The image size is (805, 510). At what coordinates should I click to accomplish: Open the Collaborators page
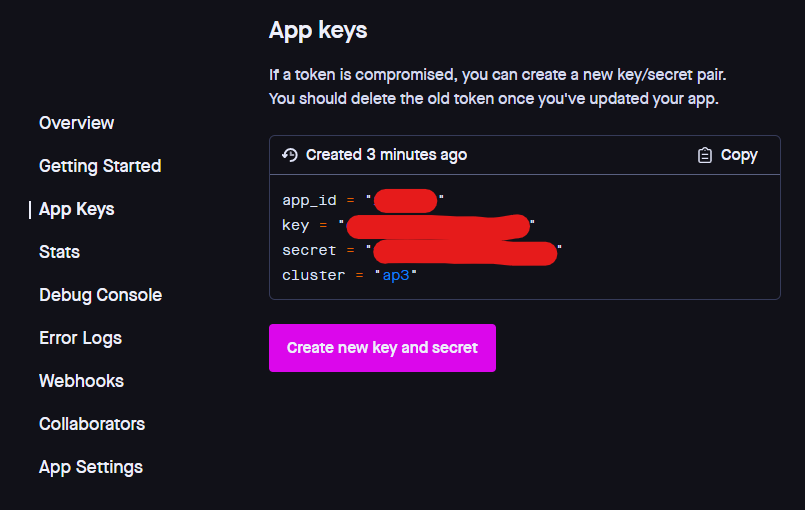pos(92,424)
